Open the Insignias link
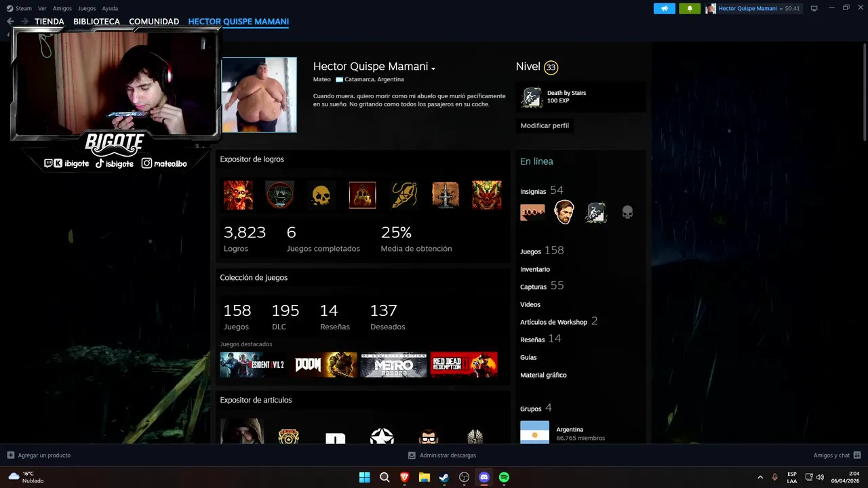Image resolution: width=868 pixels, height=488 pixels. pos(533,191)
